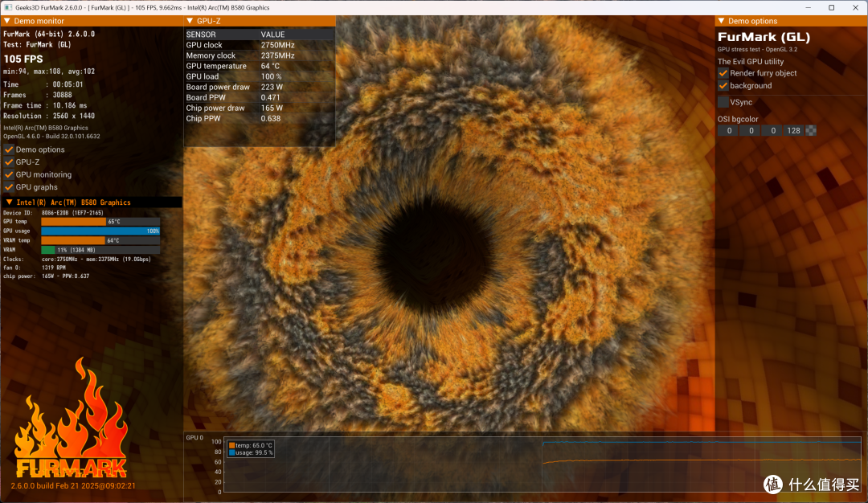Click the orange temp legend square

(x=232, y=445)
